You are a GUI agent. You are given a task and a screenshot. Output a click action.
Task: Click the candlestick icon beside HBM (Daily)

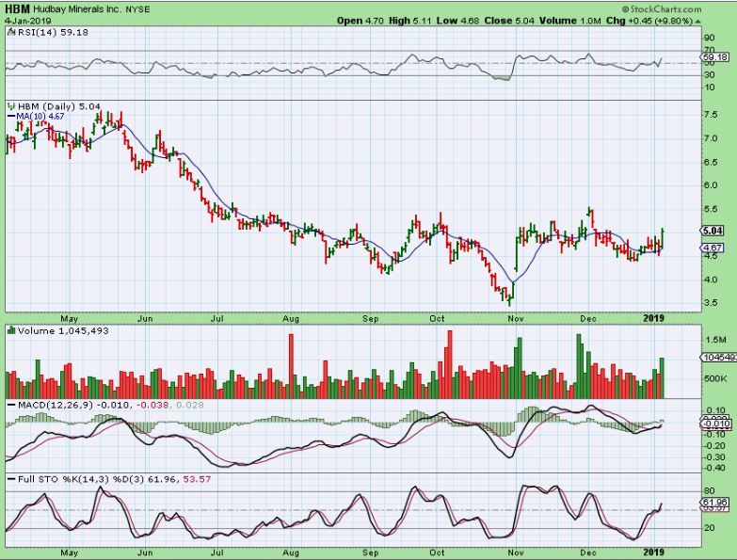click(x=11, y=106)
